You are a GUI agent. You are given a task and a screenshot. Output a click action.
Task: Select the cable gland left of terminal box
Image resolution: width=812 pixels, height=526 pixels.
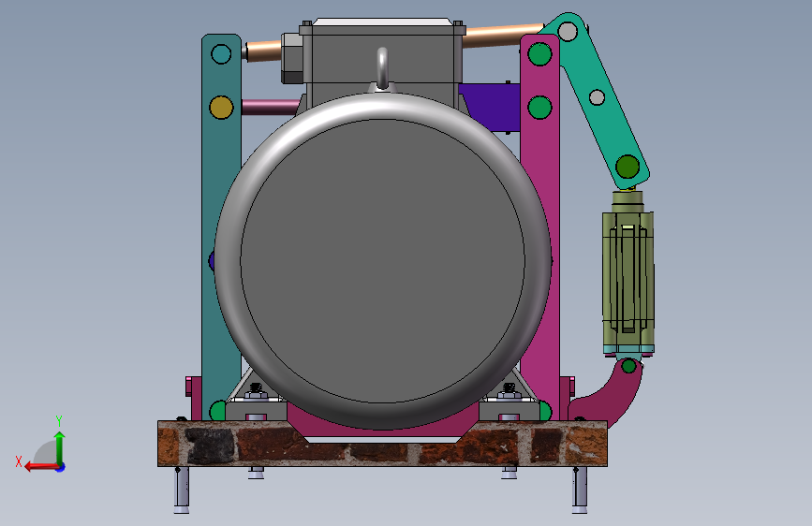tap(292, 57)
